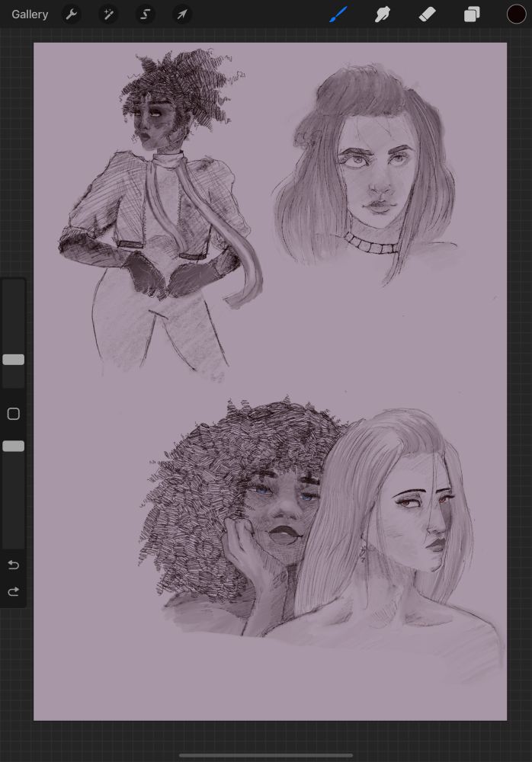Select the Smudge finger tool
Viewport: 532px width, 762px height.
[x=383, y=14]
